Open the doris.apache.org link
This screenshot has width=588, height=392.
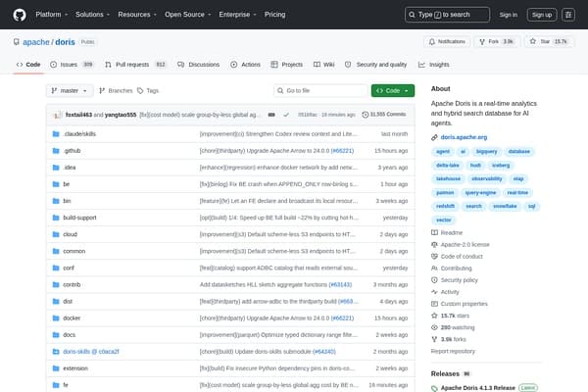464,137
